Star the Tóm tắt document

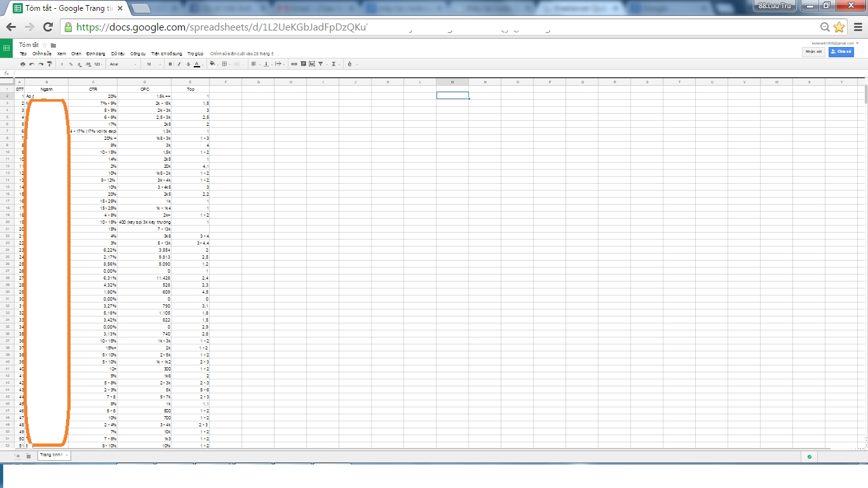click(44, 45)
